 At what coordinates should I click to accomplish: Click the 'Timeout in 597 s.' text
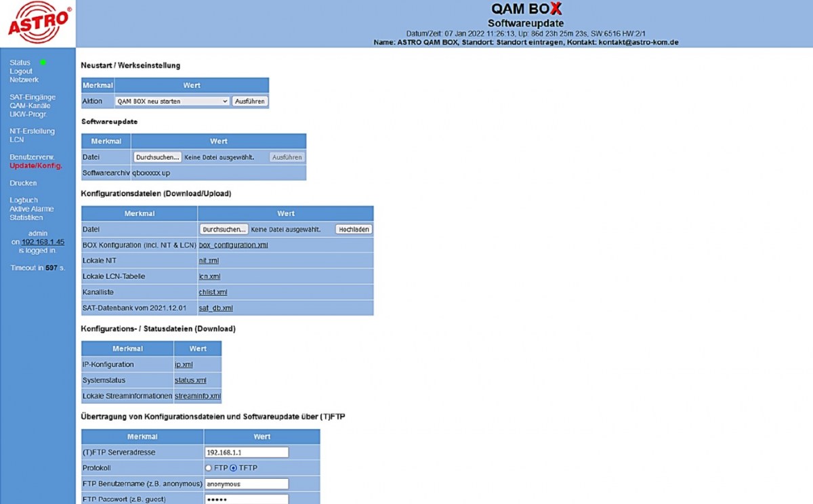tap(38, 268)
